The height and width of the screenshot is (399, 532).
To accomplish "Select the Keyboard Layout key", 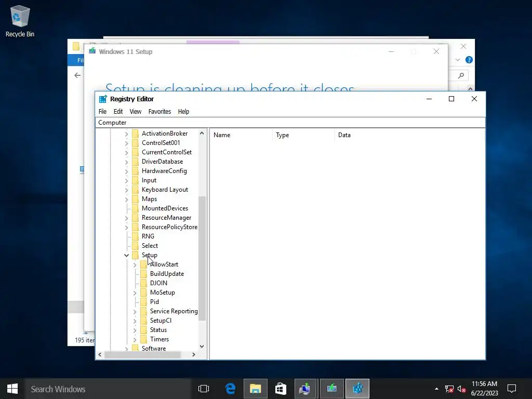I will tap(165, 190).
